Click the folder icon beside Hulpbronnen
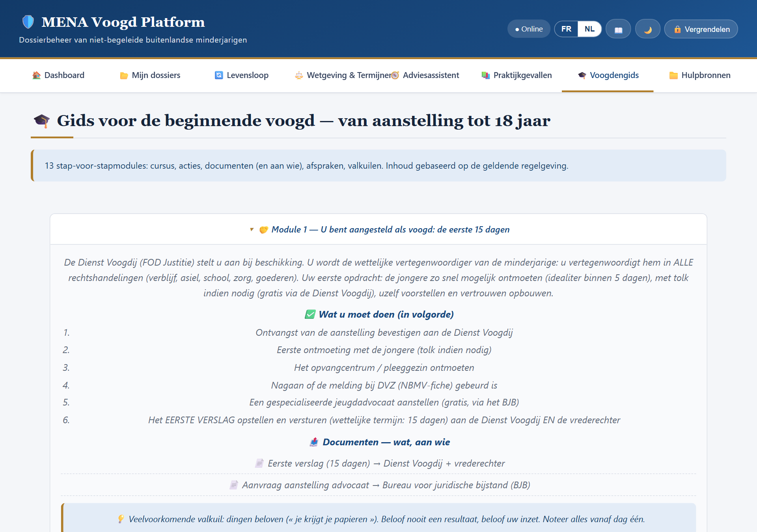Screen dimensions: 757x532 [x=673, y=75]
